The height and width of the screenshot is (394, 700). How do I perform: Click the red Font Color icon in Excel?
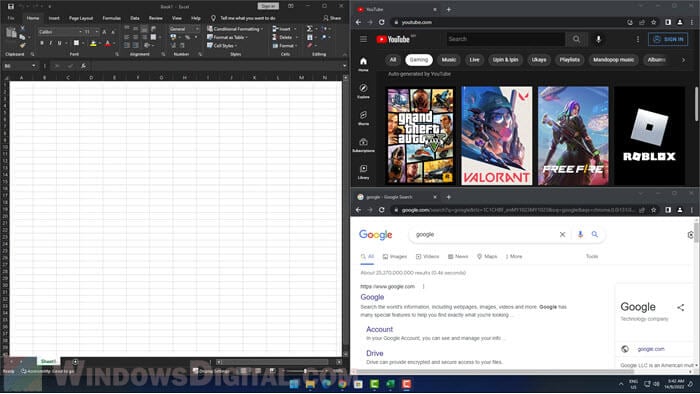click(108, 43)
